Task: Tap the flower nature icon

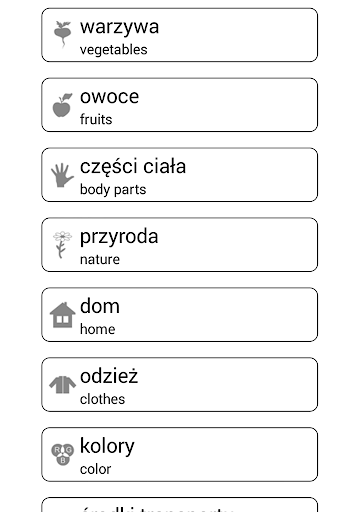Action: coord(62,245)
